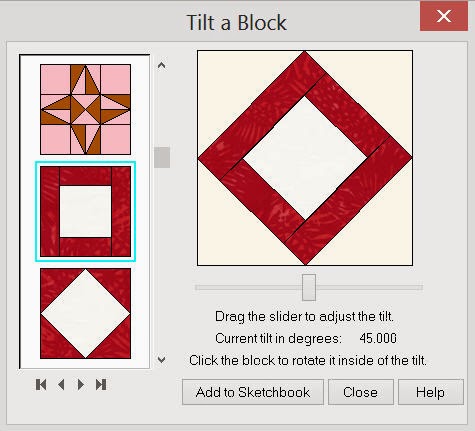Click the Close button at the bottom

click(x=361, y=392)
